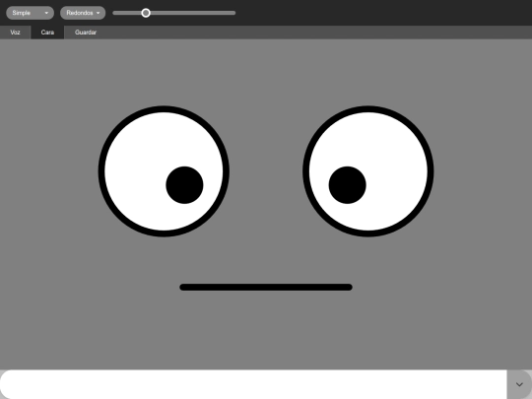Select the Cara tab
Viewport: 532px width, 399px height.
click(x=47, y=33)
